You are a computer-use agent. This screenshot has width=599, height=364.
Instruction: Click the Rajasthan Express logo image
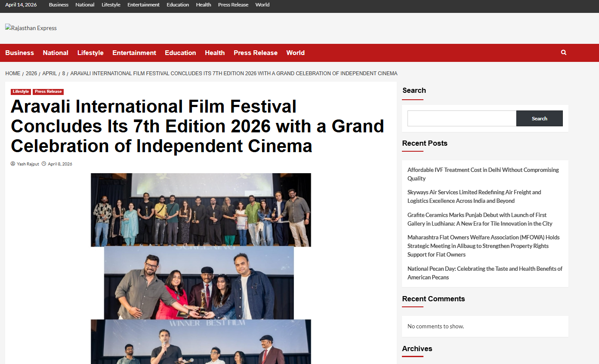[x=31, y=28]
